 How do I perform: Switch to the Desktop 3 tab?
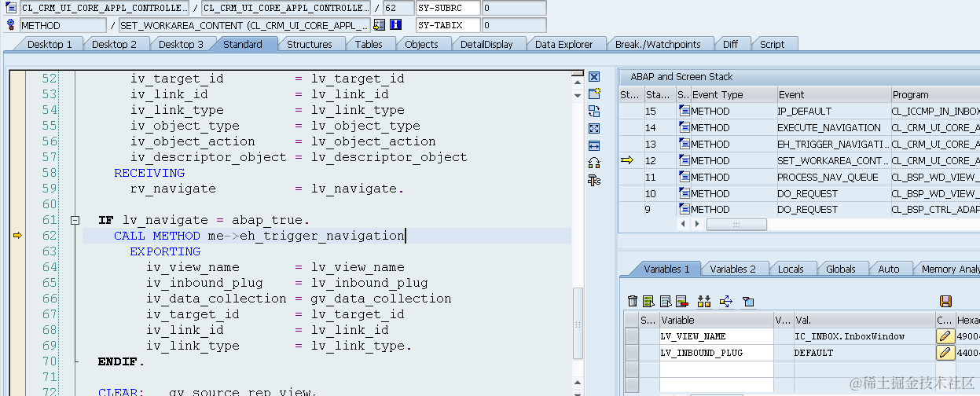(x=181, y=44)
